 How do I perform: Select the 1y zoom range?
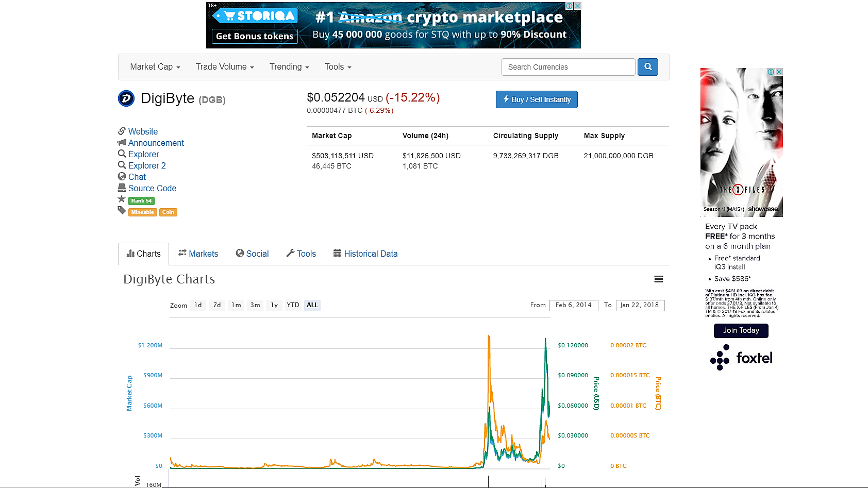pyautogui.click(x=274, y=305)
